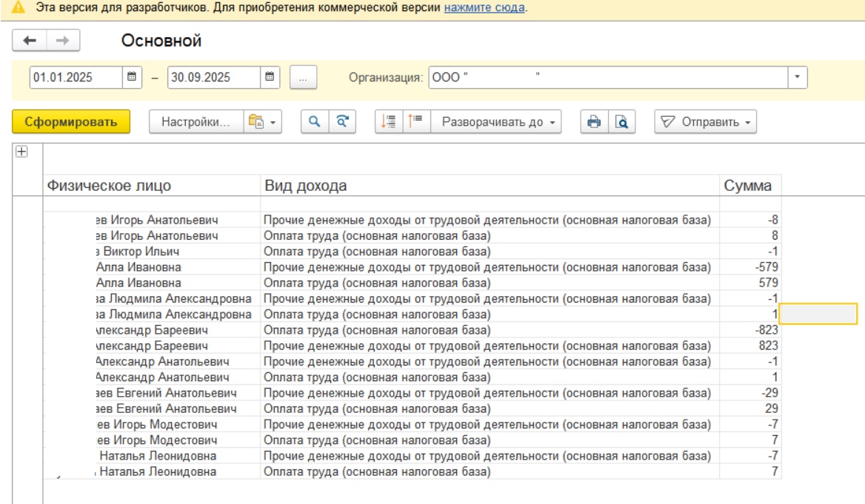Screen dimensions: 865x504
Task: Open the Организация dropdown list
Action: 798,76
